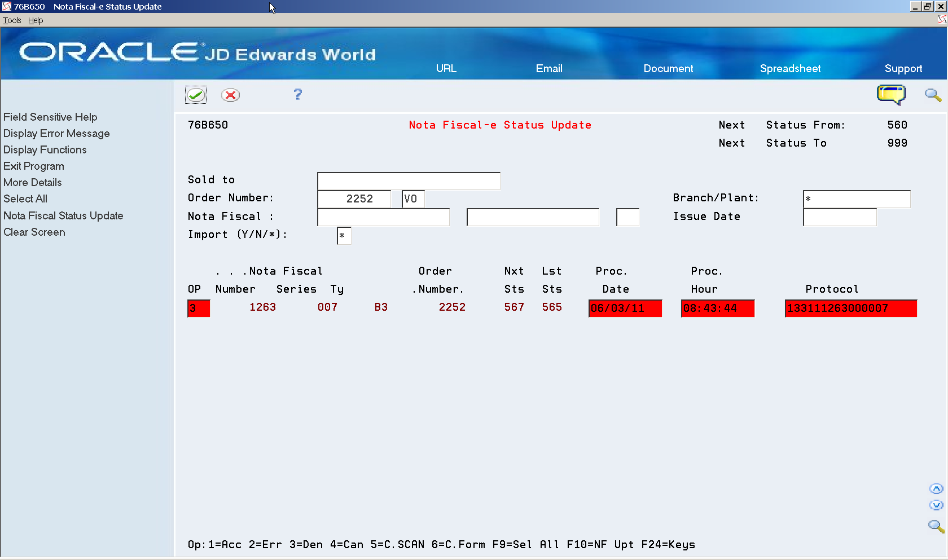Click the Protocol column header
This screenshot has height=560, width=948.
pyautogui.click(x=832, y=289)
